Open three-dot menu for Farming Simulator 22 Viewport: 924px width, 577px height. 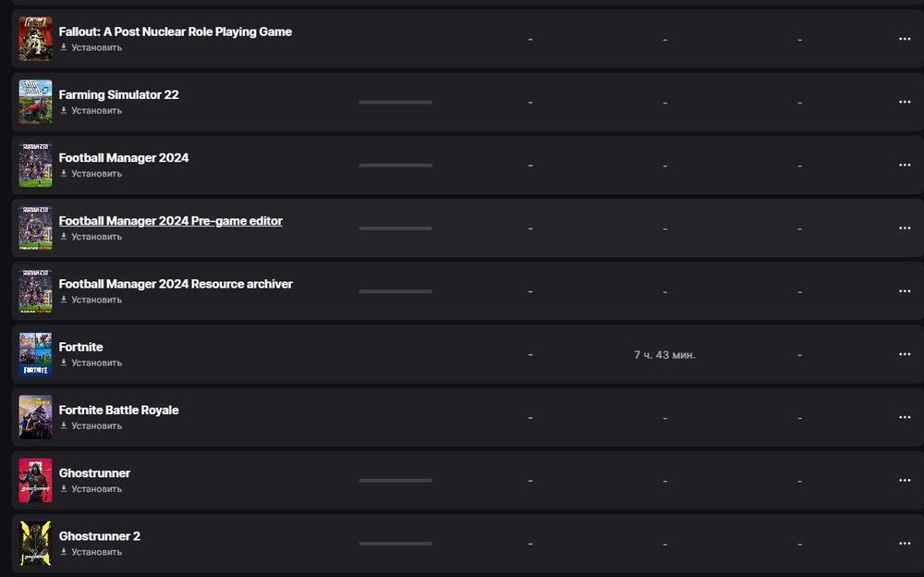[x=905, y=102]
